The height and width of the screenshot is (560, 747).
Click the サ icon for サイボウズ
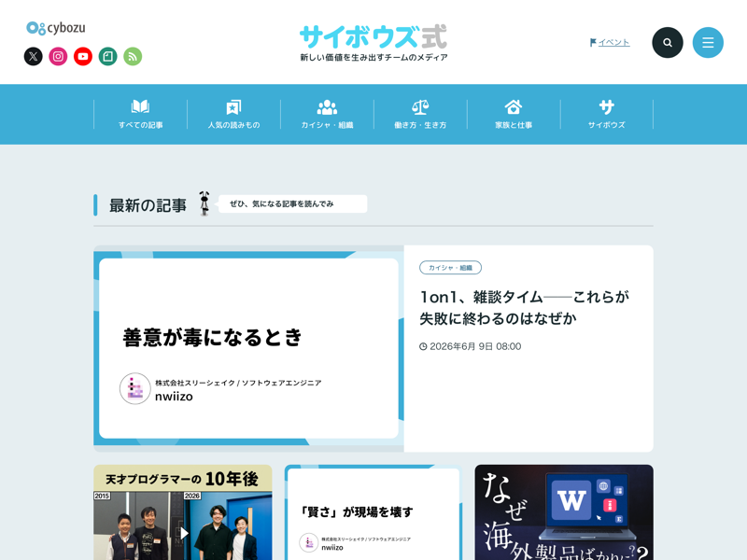606,107
